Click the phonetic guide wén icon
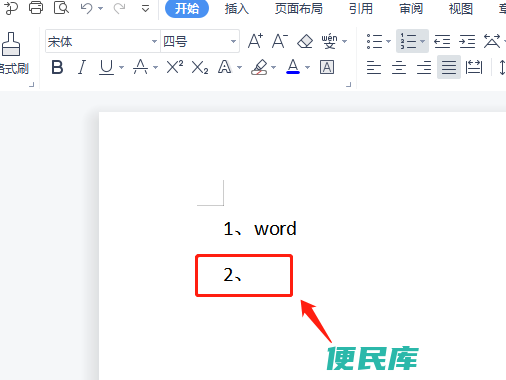Image resolution: width=506 pixels, height=380 pixels. 329,41
